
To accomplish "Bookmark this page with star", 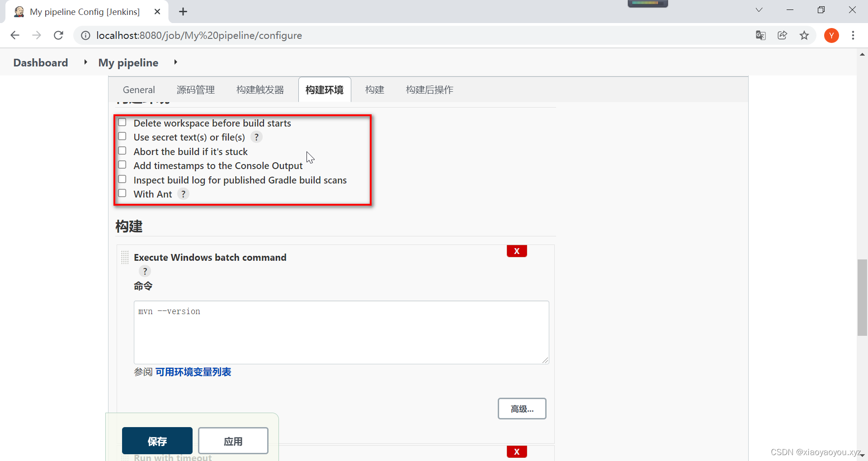I will tap(804, 35).
